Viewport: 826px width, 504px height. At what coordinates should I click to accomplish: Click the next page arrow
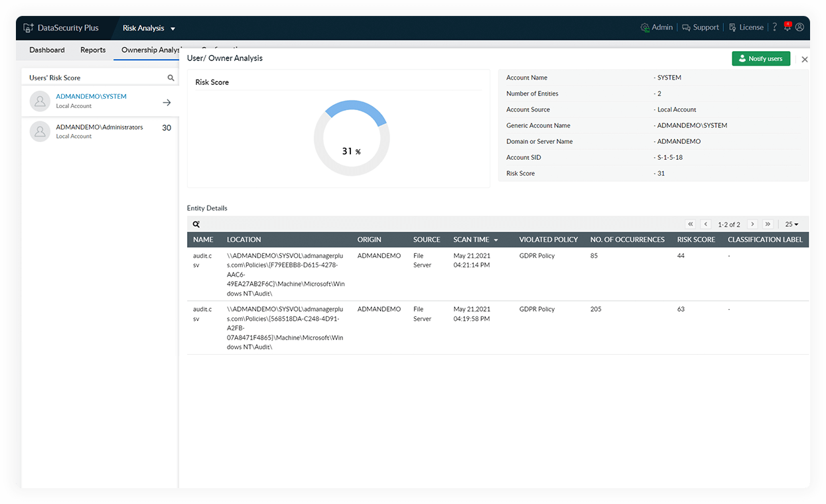[x=752, y=224]
